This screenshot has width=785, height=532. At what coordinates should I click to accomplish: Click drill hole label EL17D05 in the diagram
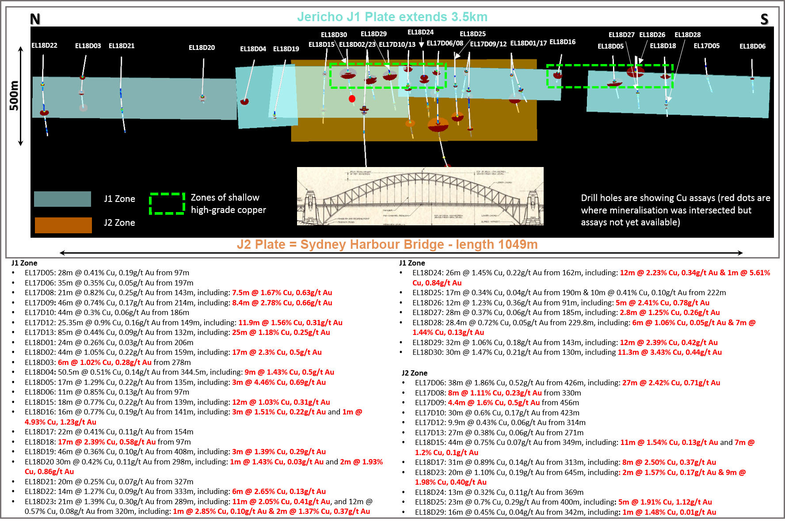coord(706,46)
